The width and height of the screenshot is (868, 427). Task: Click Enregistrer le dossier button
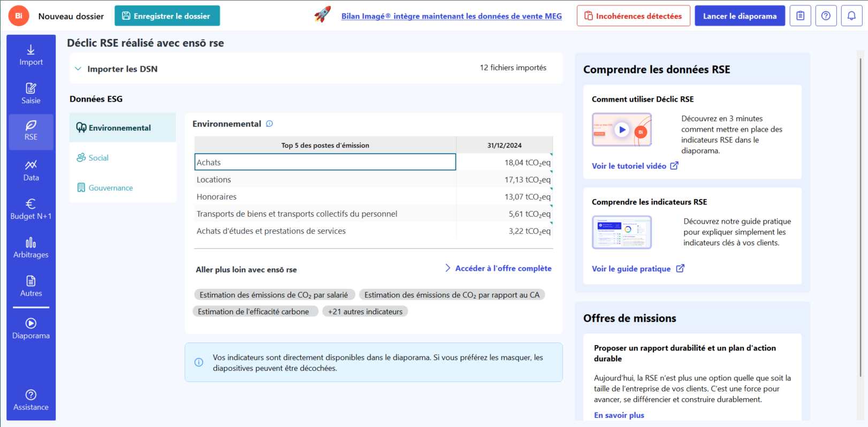(x=167, y=16)
